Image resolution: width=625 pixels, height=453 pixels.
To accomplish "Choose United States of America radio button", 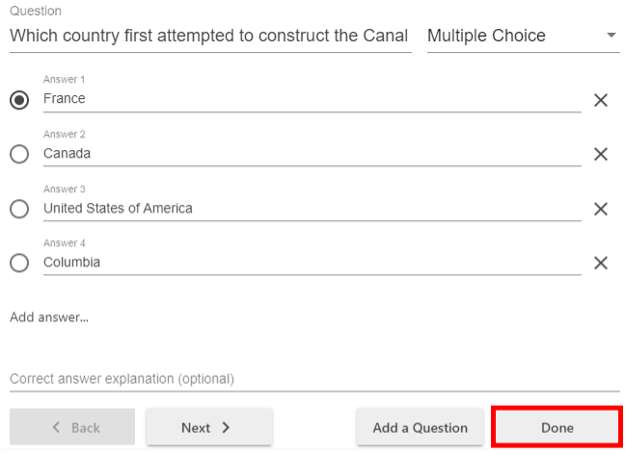I will pyautogui.click(x=19, y=209).
